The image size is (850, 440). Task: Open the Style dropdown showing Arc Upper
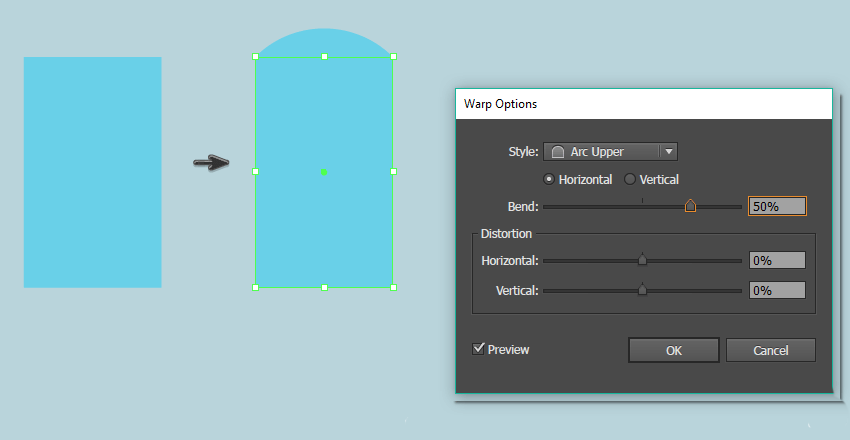point(602,152)
